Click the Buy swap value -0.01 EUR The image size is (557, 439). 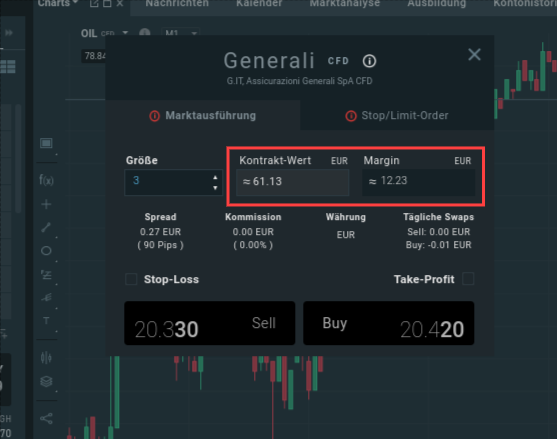pos(438,245)
